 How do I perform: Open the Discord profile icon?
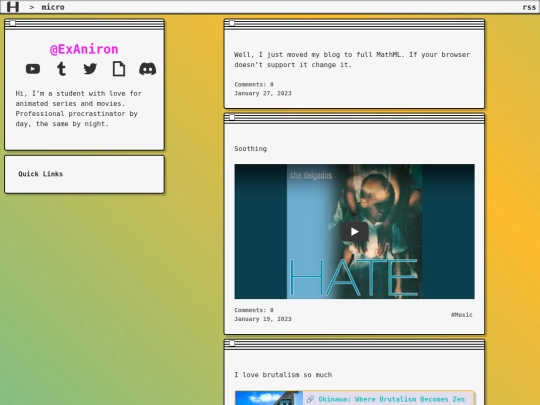point(147,69)
